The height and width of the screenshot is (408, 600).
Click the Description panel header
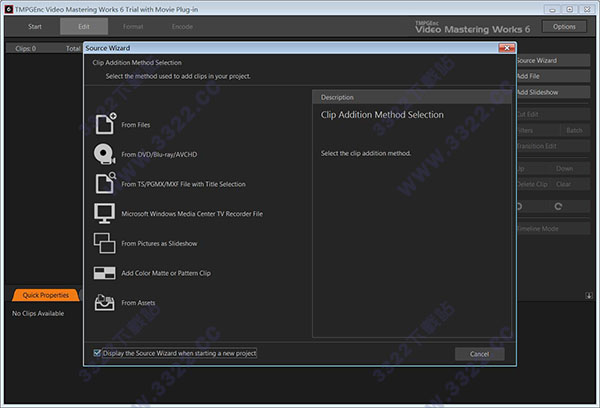pyautogui.click(x=412, y=97)
